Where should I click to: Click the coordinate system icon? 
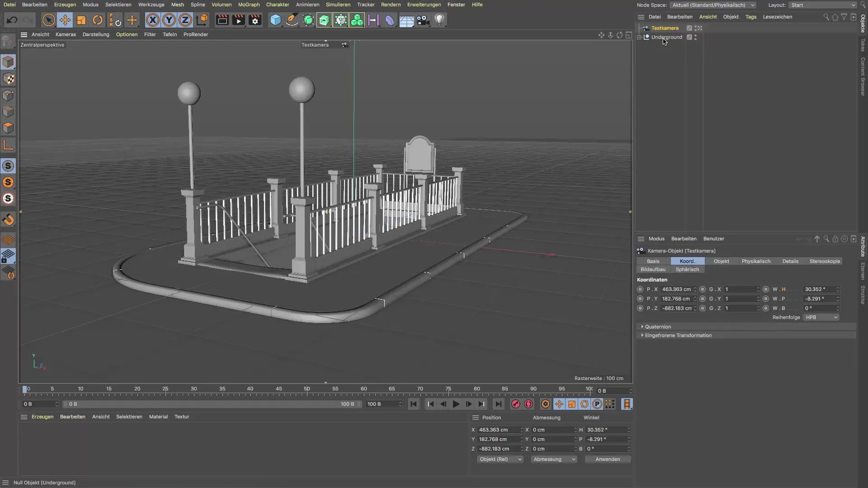tap(203, 20)
